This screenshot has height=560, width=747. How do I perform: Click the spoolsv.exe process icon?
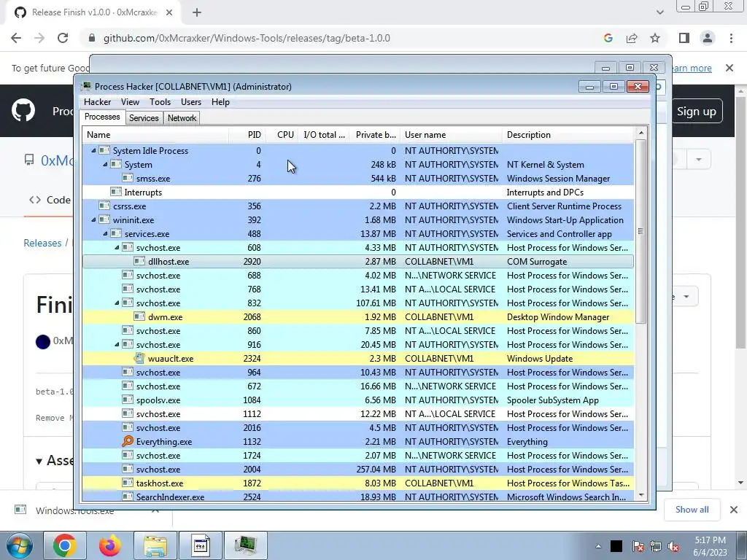[128, 400]
